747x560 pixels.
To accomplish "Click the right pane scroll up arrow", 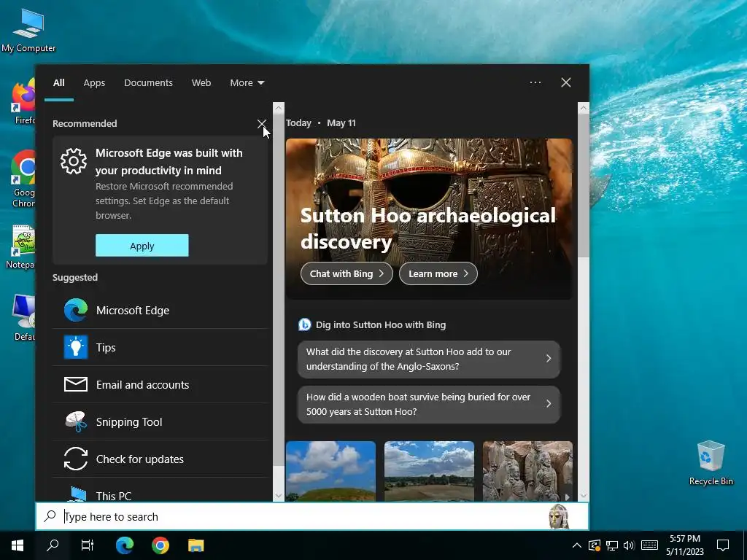I will (583, 108).
